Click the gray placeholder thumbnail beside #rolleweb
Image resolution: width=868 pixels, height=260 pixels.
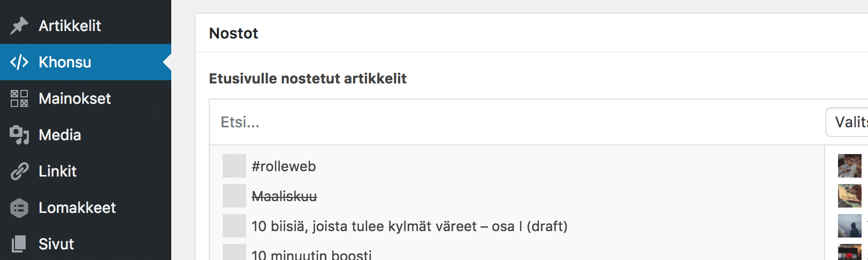point(234,166)
